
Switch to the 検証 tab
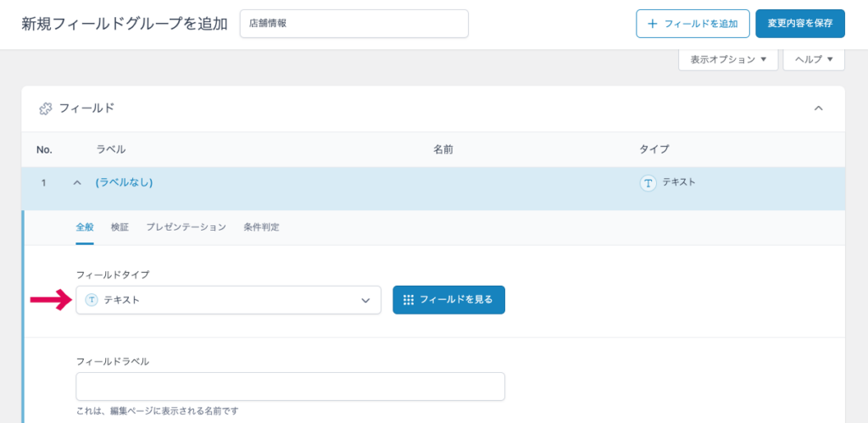tap(120, 227)
